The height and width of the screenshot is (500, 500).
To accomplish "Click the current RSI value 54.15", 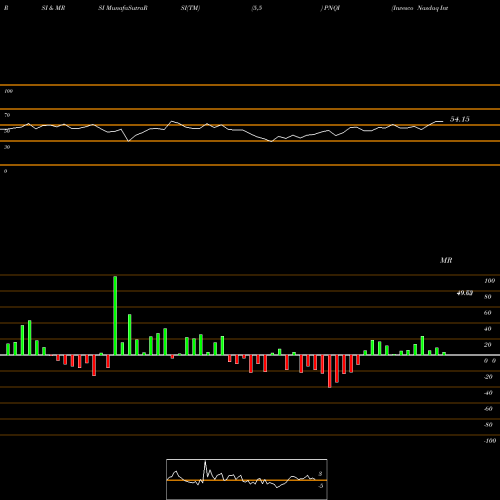I will pyautogui.click(x=460, y=119).
